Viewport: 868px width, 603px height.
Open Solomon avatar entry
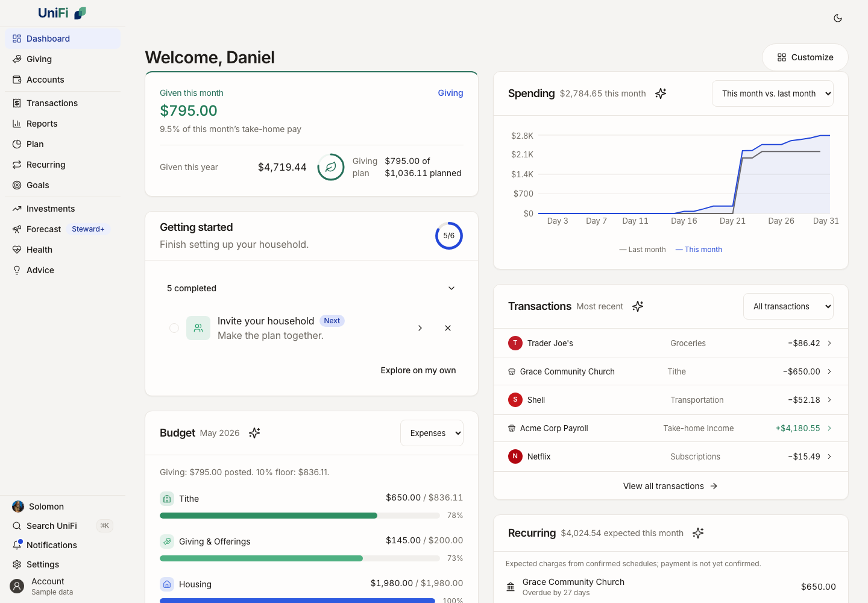pyautogui.click(x=63, y=507)
